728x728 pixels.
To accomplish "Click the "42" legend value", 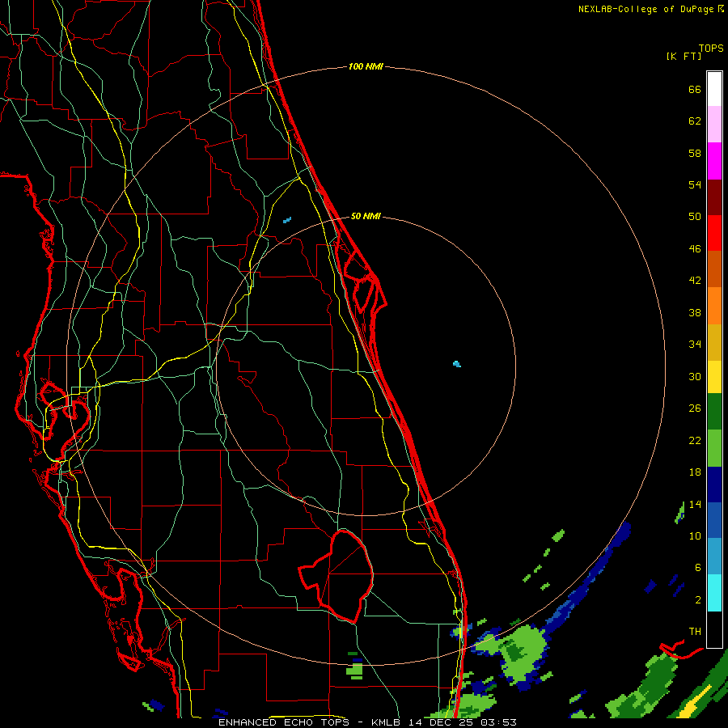I will [x=695, y=281].
